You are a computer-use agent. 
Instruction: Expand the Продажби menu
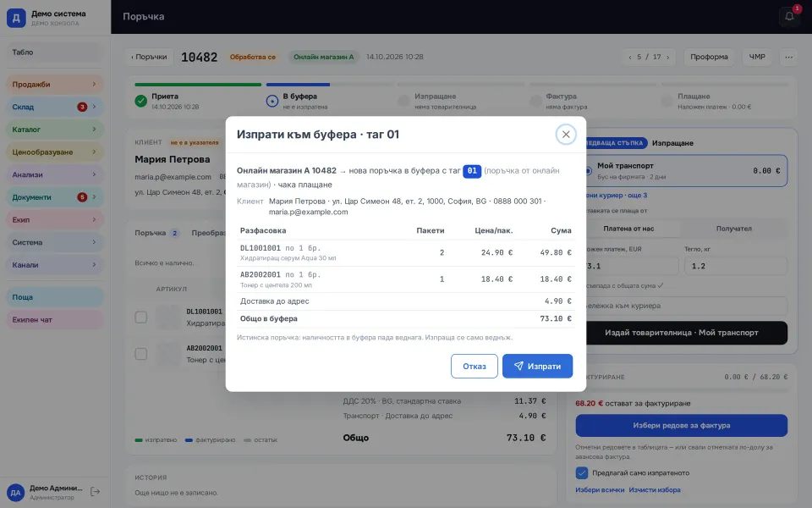(x=55, y=84)
